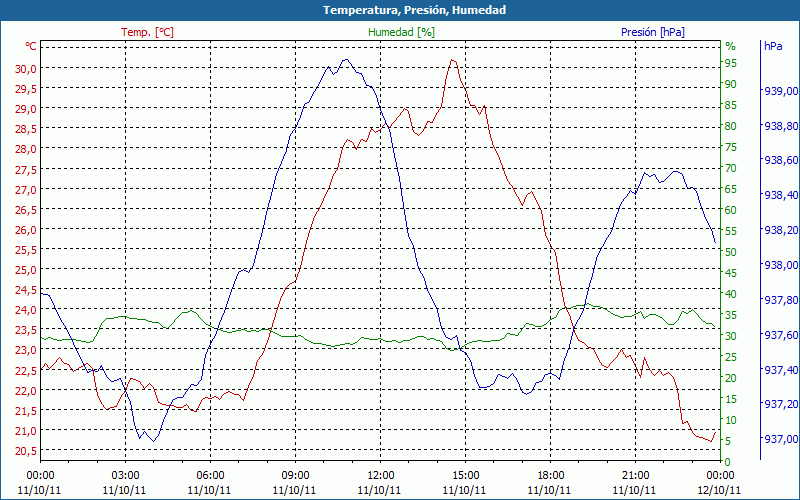Click the 938,40 pressure axis value

coord(781,195)
